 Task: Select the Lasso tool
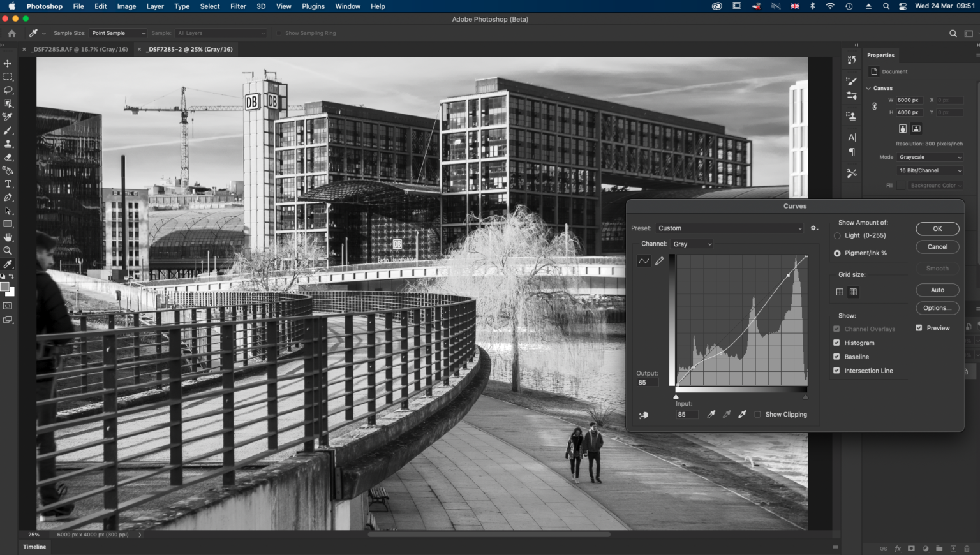point(8,90)
